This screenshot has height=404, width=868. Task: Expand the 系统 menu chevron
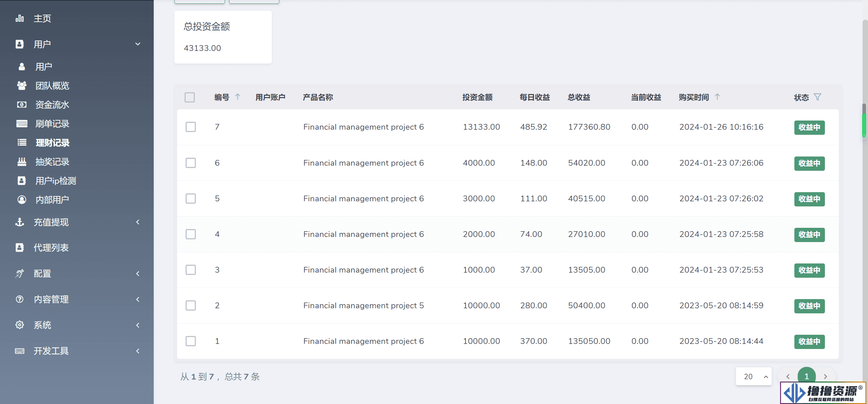(138, 325)
